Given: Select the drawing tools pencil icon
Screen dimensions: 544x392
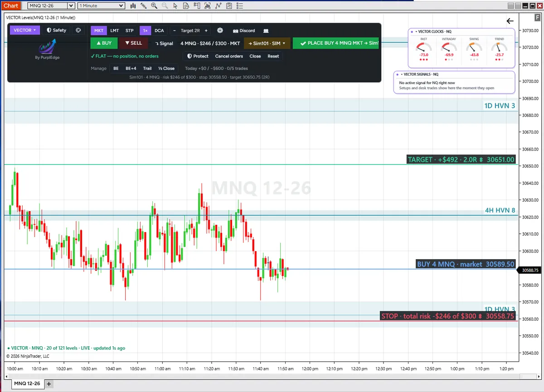Looking at the screenshot, I should pyautogui.click(x=144, y=6).
